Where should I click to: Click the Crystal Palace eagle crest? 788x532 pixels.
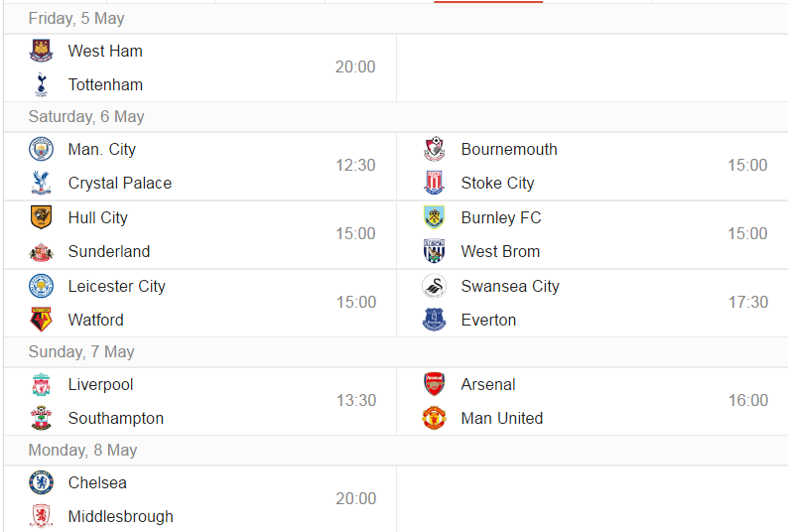click(x=42, y=183)
